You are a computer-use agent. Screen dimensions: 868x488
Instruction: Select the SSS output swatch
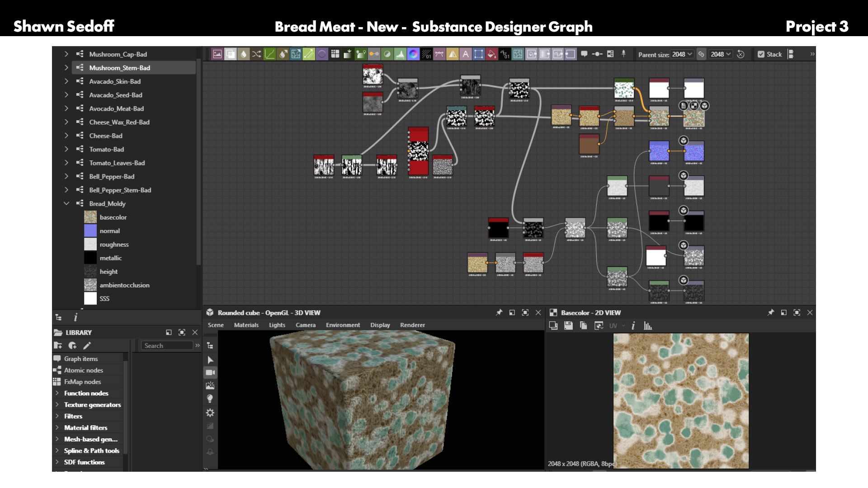click(x=90, y=299)
